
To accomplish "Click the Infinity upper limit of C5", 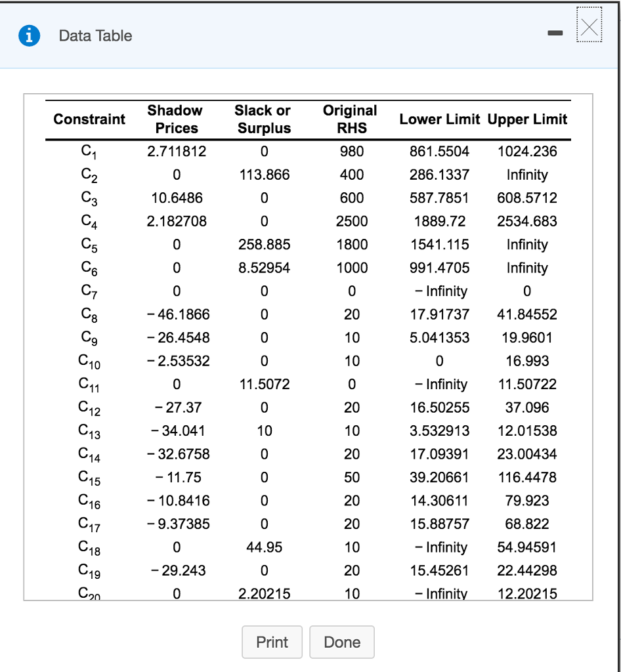I will click(527, 245).
